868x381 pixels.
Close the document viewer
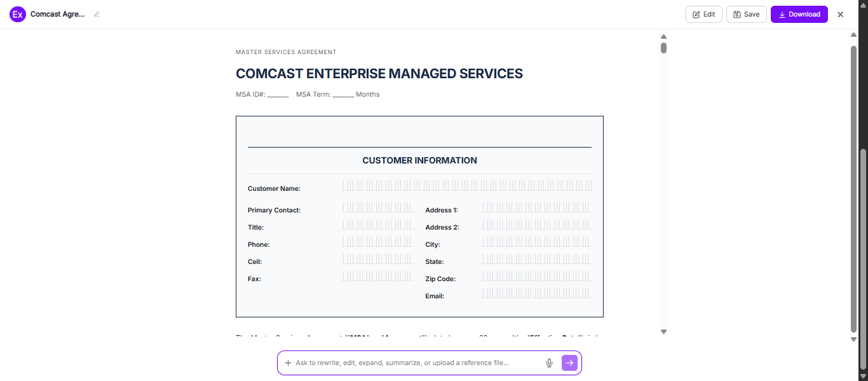tap(841, 14)
